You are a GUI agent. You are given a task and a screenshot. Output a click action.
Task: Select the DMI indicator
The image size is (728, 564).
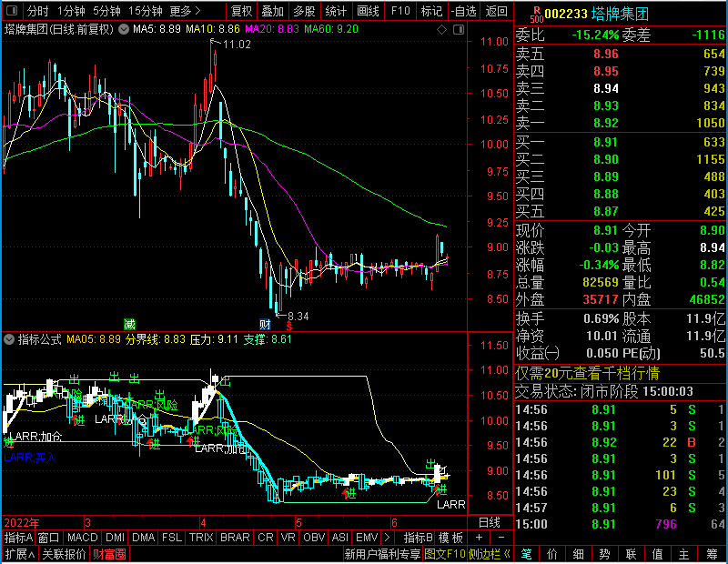[x=115, y=538]
